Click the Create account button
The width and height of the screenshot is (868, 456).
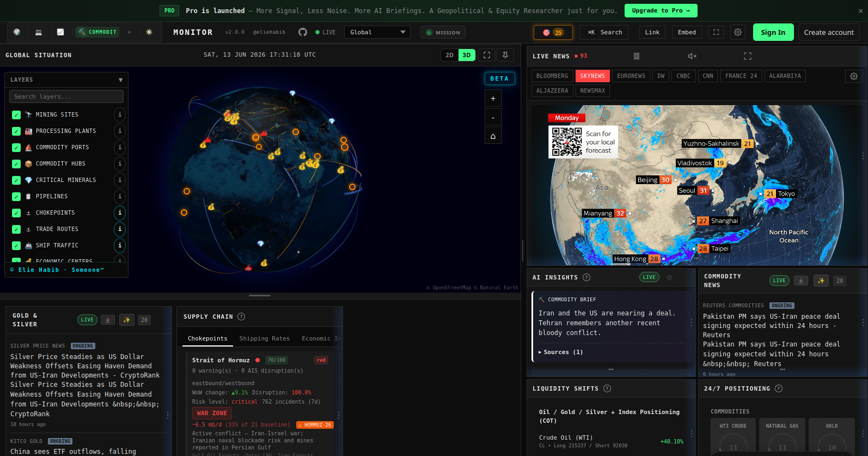[x=829, y=32]
